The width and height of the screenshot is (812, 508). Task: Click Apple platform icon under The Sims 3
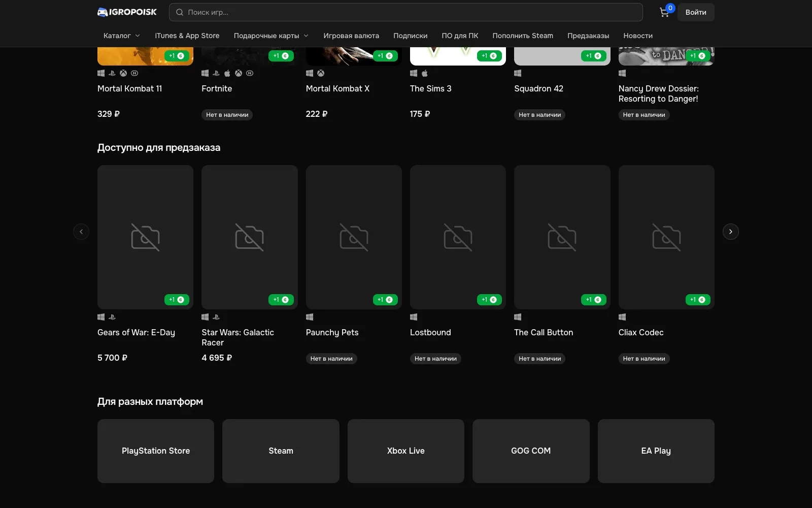pos(425,73)
